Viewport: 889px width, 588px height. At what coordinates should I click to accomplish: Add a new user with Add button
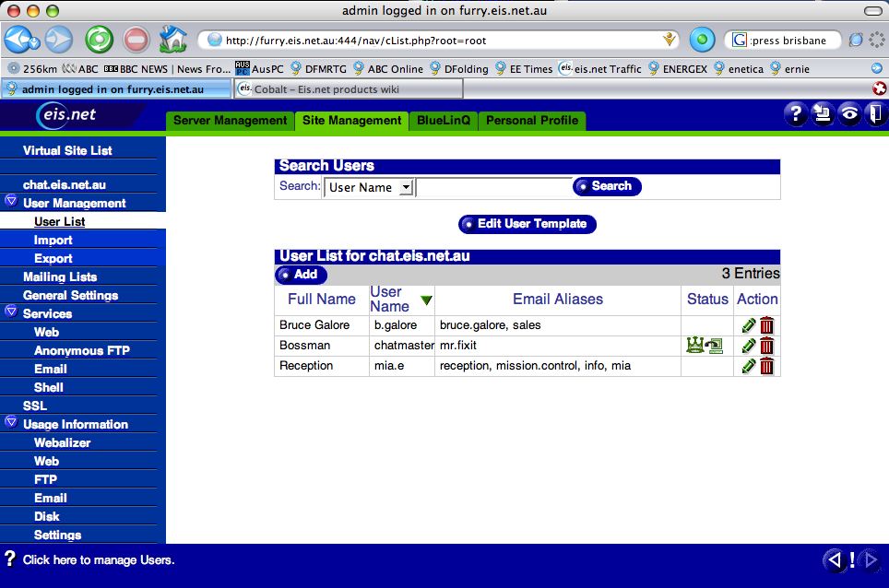301,275
